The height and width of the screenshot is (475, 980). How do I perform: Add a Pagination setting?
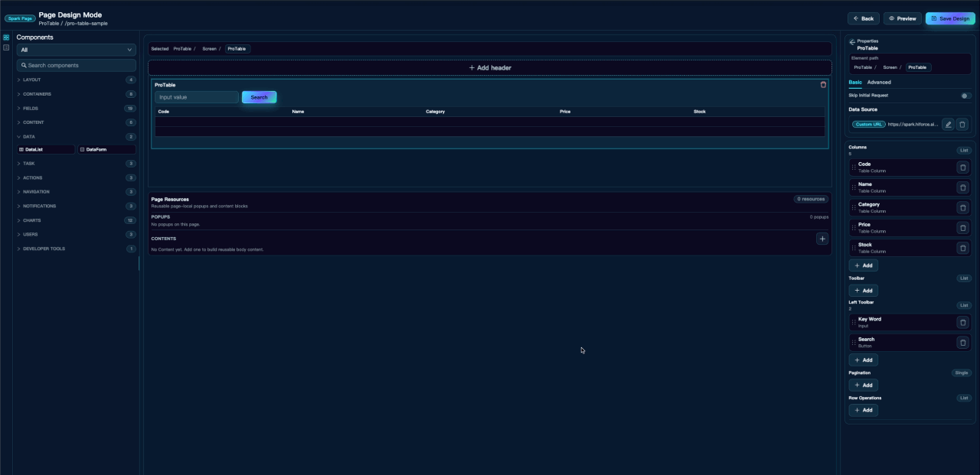click(x=863, y=385)
